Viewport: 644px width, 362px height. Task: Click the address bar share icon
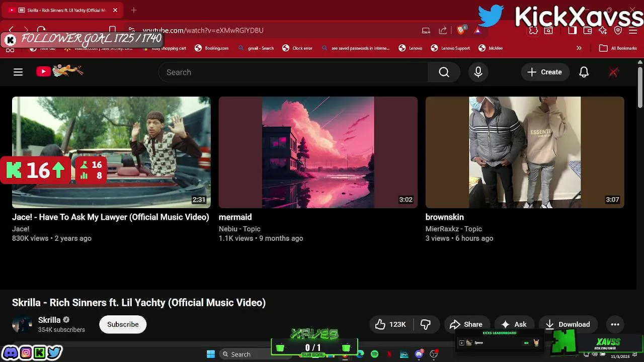tap(443, 30)
